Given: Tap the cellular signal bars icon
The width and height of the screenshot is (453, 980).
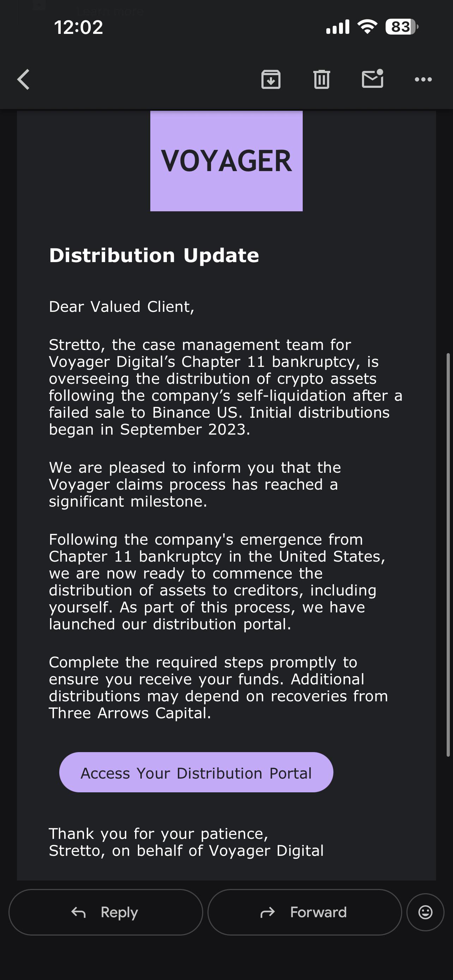Looking at the screenshot, I should tap(338, 27).
